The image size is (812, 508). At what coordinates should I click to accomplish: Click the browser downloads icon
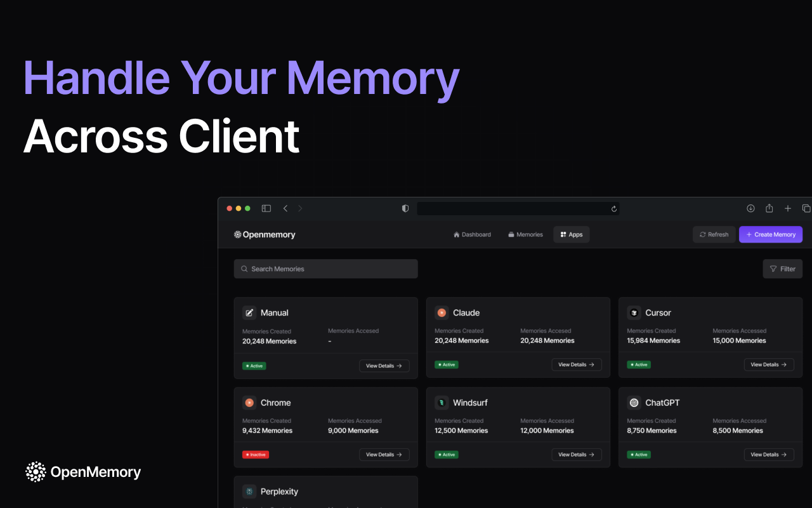[x=750, y=208]
